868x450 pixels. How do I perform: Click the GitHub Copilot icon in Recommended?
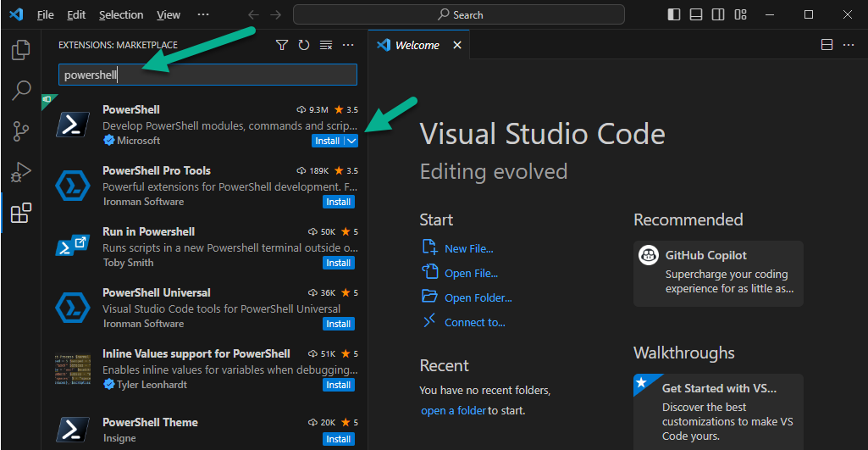coord(649,255)
